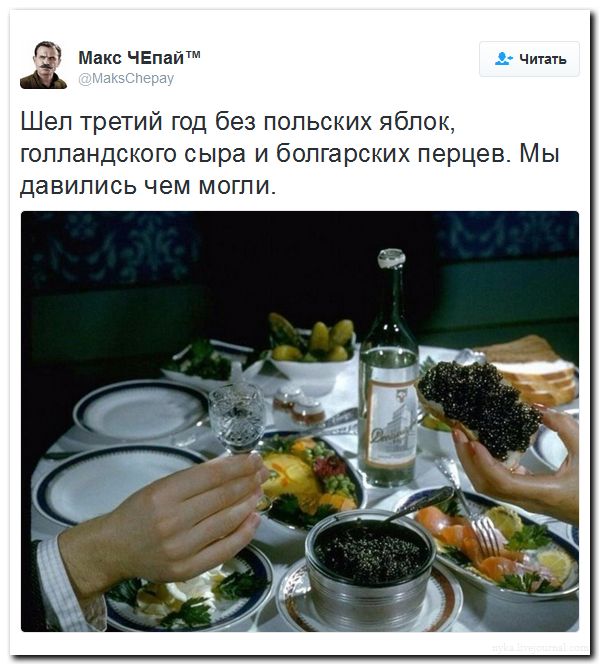Viewport: 601px width, 666px height.
Task: Click the add-person icon in Читать button
Action: tap(504, 59)
